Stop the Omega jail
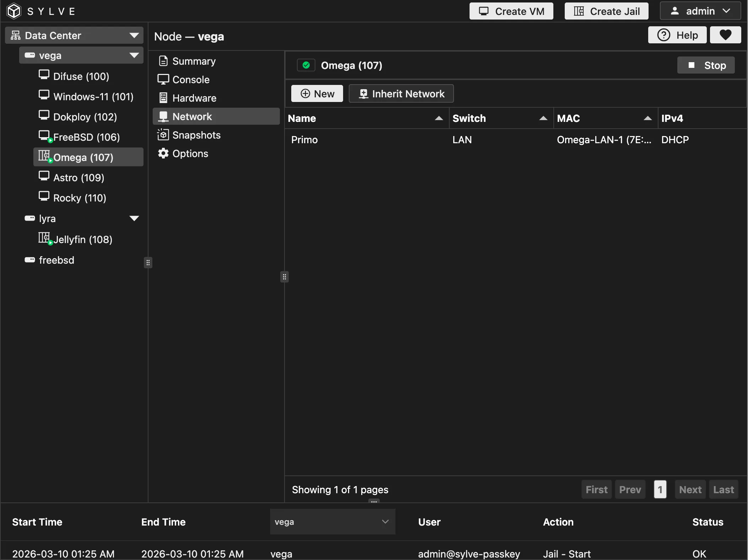 point(706,65)
